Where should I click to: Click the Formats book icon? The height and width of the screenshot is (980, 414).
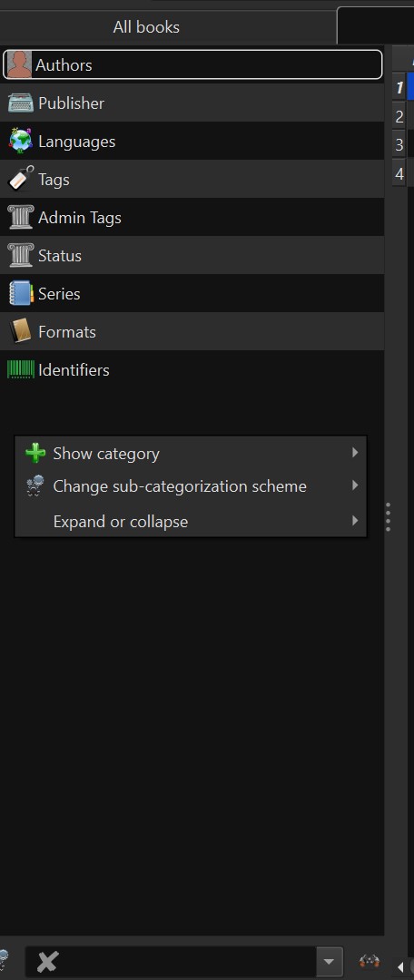[x=21, y=332]
